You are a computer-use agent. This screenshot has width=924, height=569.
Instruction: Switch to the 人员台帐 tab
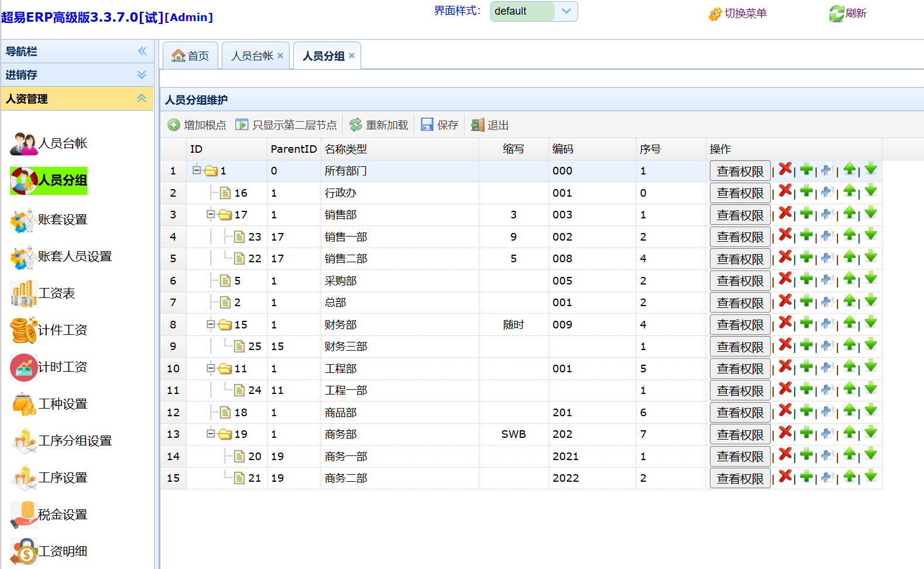tap(252, 56)
